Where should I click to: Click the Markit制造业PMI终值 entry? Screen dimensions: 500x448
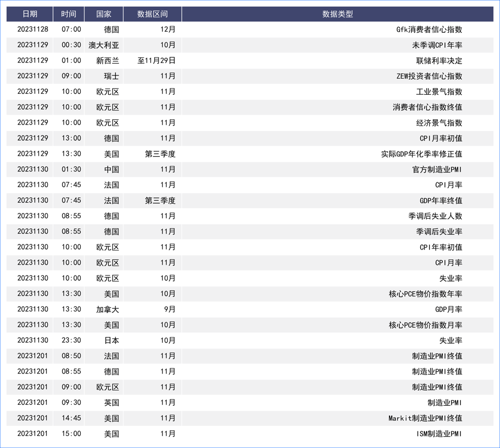tap(425, 418)
